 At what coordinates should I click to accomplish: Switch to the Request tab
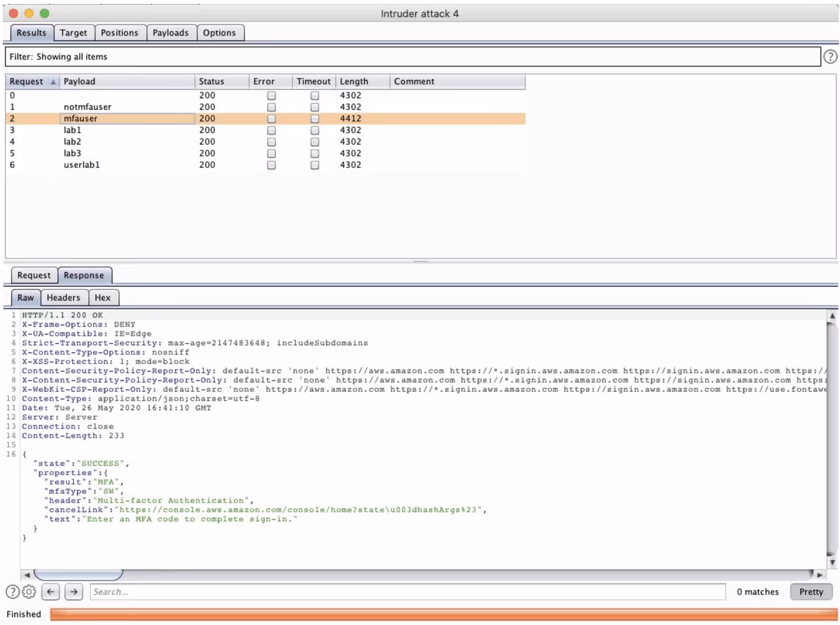34,276
